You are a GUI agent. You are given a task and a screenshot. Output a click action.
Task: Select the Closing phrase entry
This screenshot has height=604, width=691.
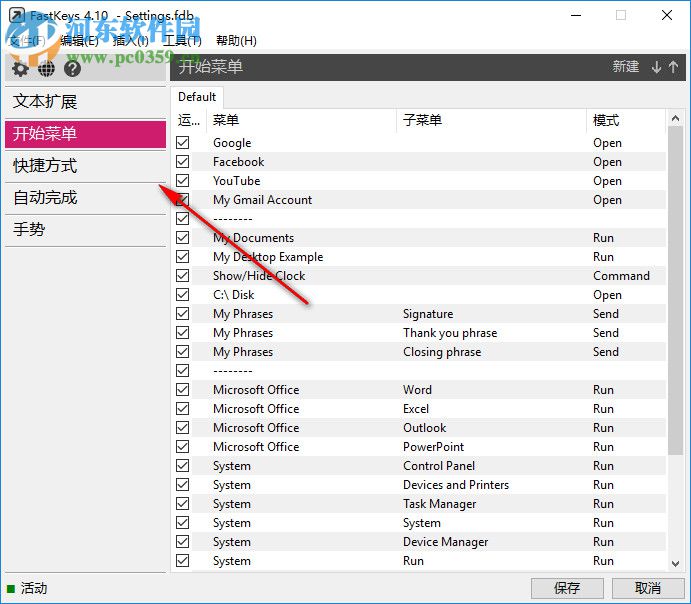coord(420,352)
